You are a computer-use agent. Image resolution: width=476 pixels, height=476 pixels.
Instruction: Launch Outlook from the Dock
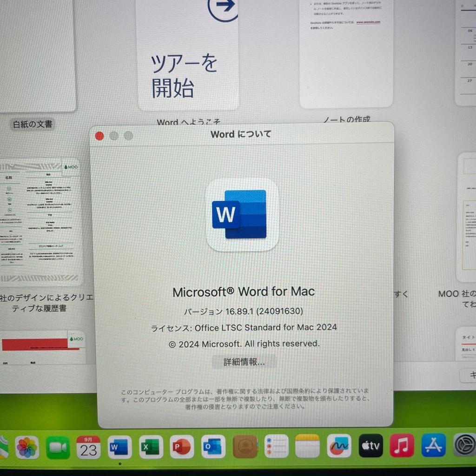pos(213,446)
